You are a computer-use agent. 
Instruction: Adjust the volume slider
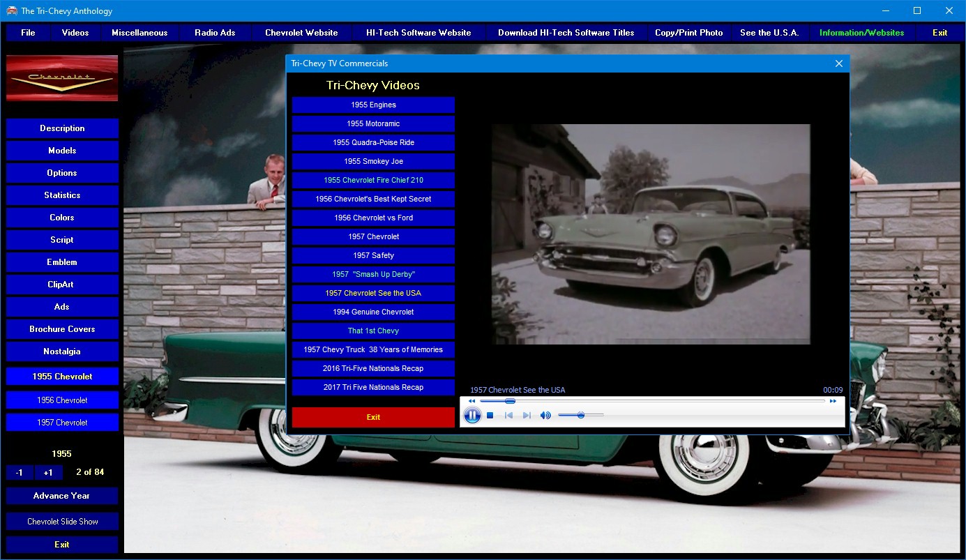point(580,416)
